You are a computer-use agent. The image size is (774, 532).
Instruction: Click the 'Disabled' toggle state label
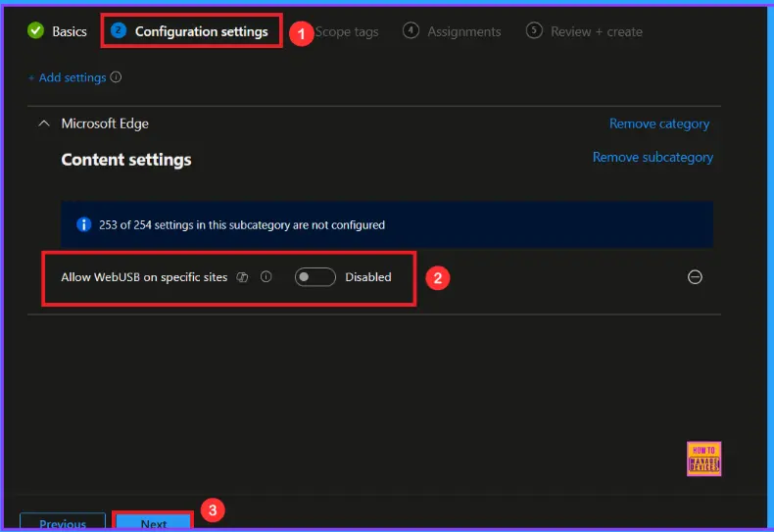click(368, 277)
